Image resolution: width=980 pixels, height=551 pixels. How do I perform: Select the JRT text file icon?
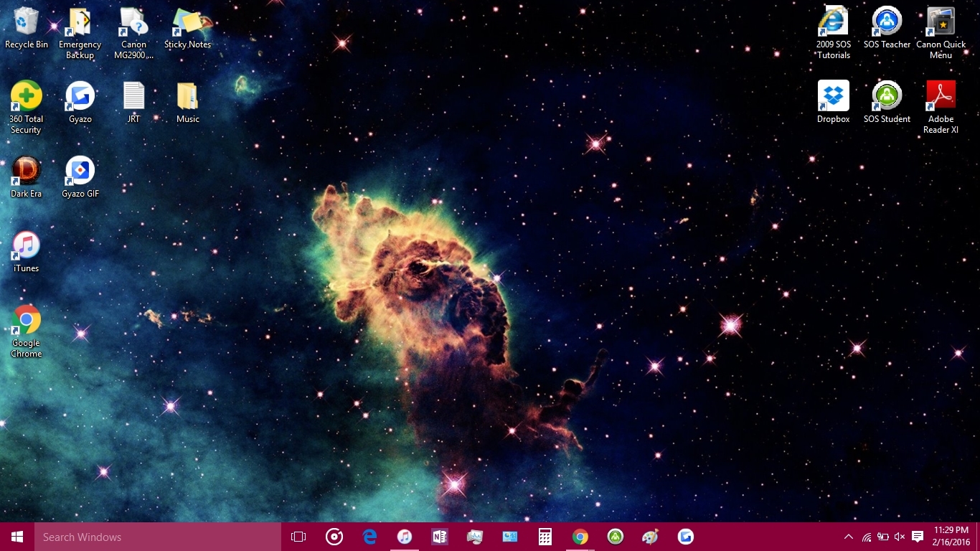[134, 103]
